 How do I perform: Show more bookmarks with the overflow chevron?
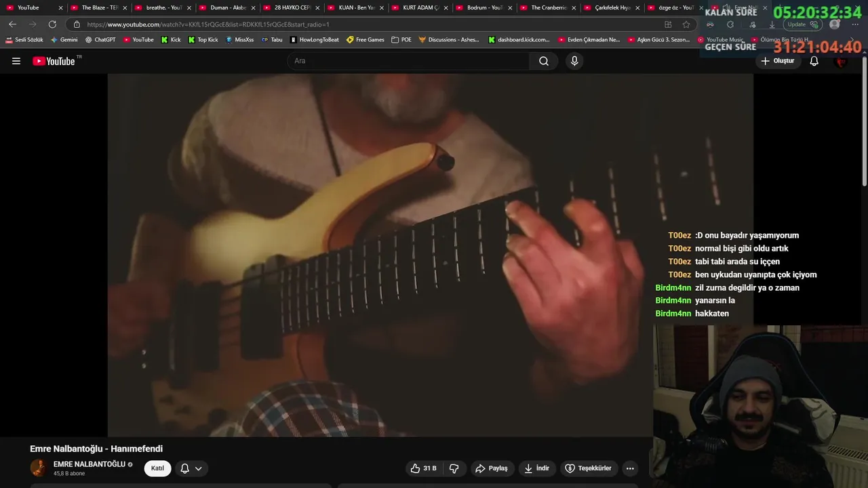[852, 39]
